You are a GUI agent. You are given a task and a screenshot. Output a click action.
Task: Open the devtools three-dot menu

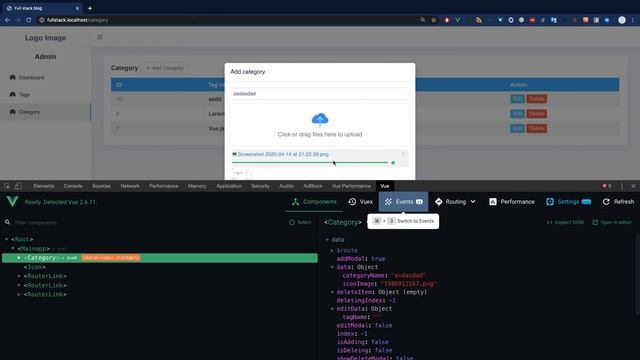tap(622, 186)
